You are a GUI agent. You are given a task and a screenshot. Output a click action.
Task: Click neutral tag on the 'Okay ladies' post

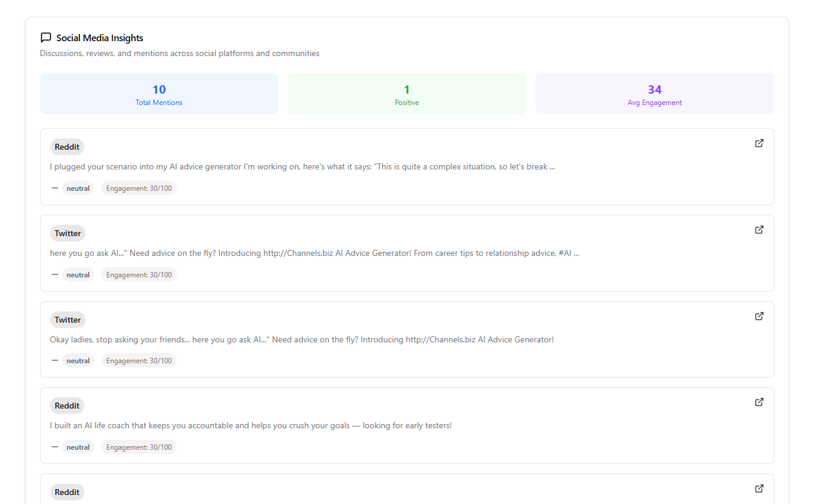pos(78,361)
